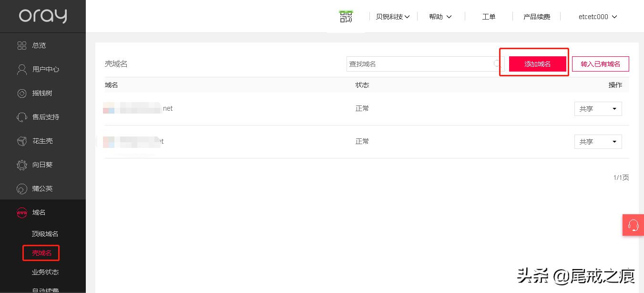
Task: Expand the 帮助 dropdown menu
Action: click(440, 17)
